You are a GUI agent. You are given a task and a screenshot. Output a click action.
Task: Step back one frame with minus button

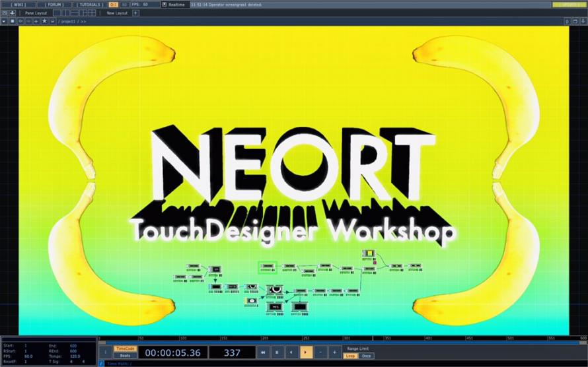320,352
